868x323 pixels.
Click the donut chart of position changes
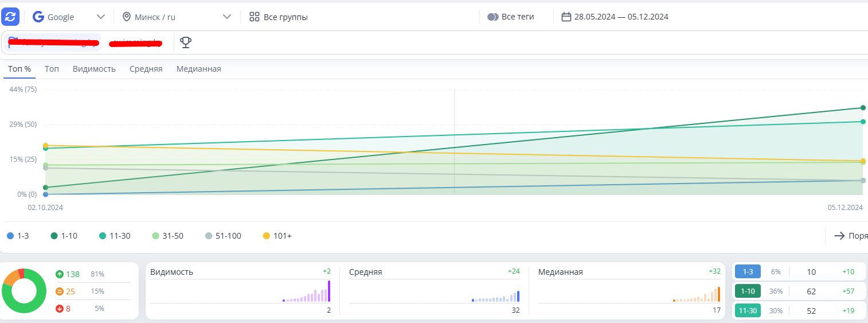(x=24, y=291)
